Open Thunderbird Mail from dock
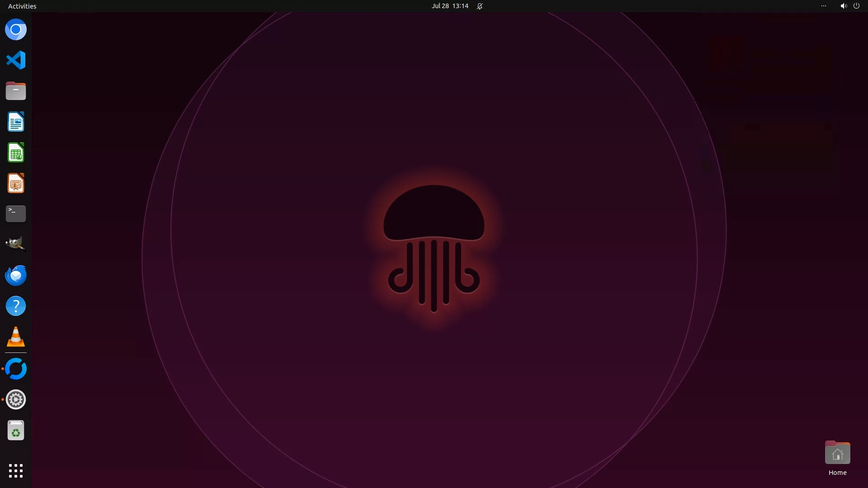 pos(16,275)
